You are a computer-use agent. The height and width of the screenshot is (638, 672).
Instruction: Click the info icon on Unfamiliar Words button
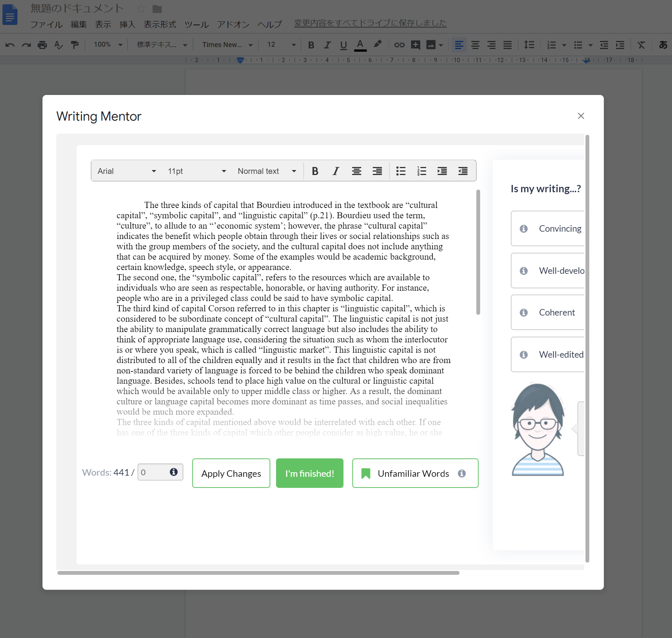(462, 474)
